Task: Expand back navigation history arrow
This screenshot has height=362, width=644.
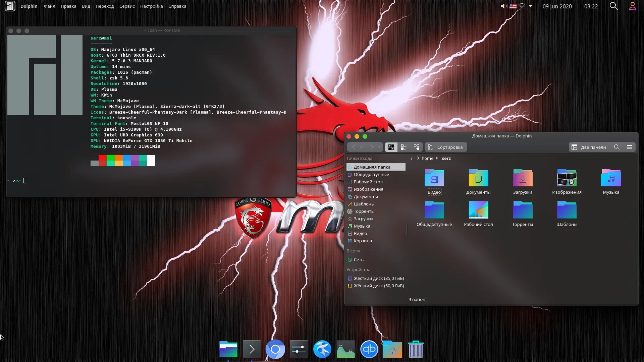Action: pyautogui.click(x=362, y=147)
